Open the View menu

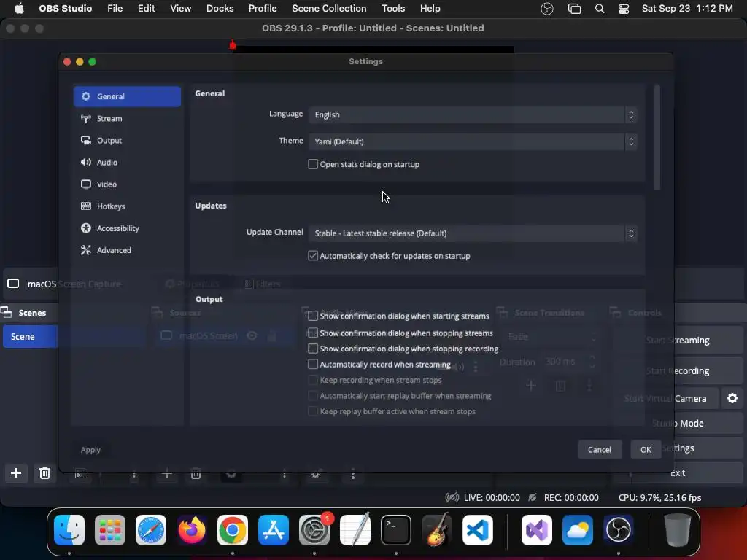click(x=181, y=9)
